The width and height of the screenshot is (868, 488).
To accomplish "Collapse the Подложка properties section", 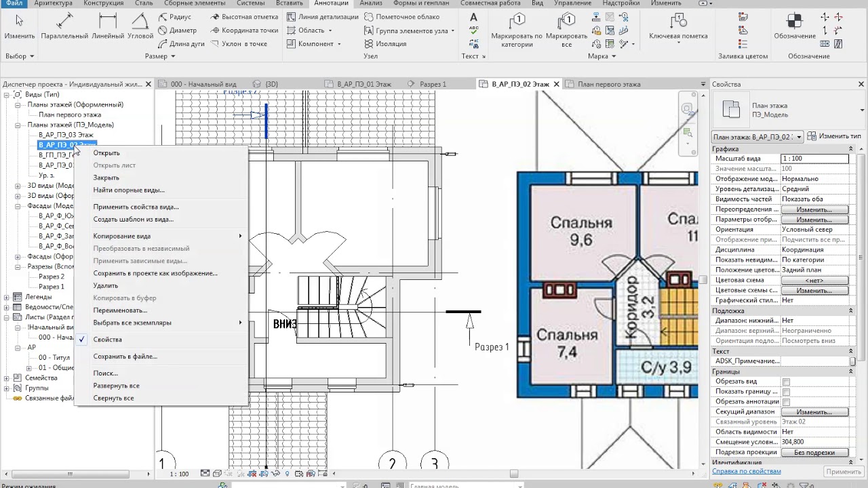I will 851,310.
